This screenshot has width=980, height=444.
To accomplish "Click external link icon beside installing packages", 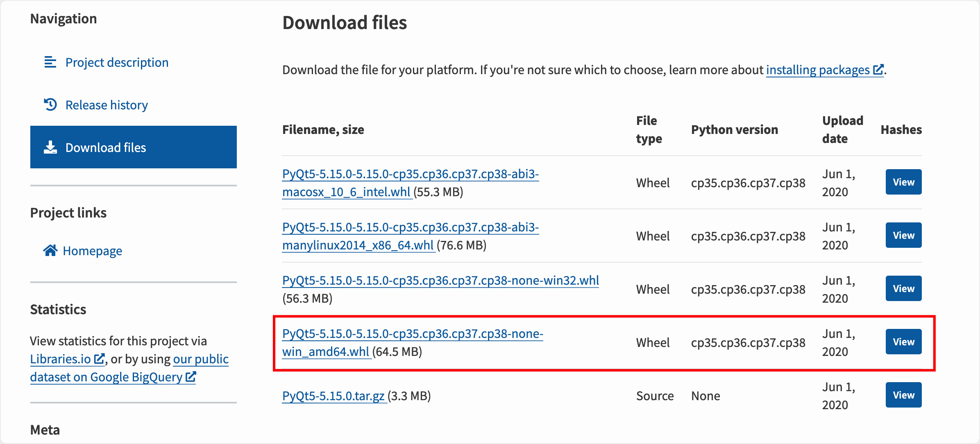I will click(x=878, y=70).
